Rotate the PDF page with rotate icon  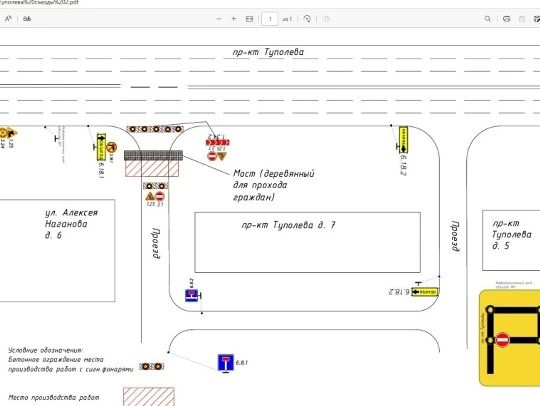[x=307, y=19]
